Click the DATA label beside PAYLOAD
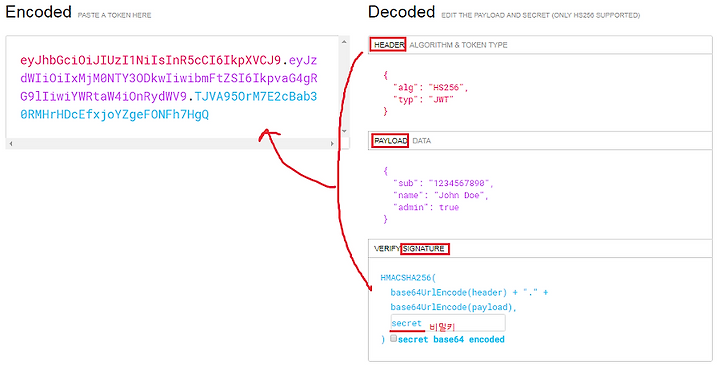The height and width of the screenshot is (365, 720). click(422, 141)
